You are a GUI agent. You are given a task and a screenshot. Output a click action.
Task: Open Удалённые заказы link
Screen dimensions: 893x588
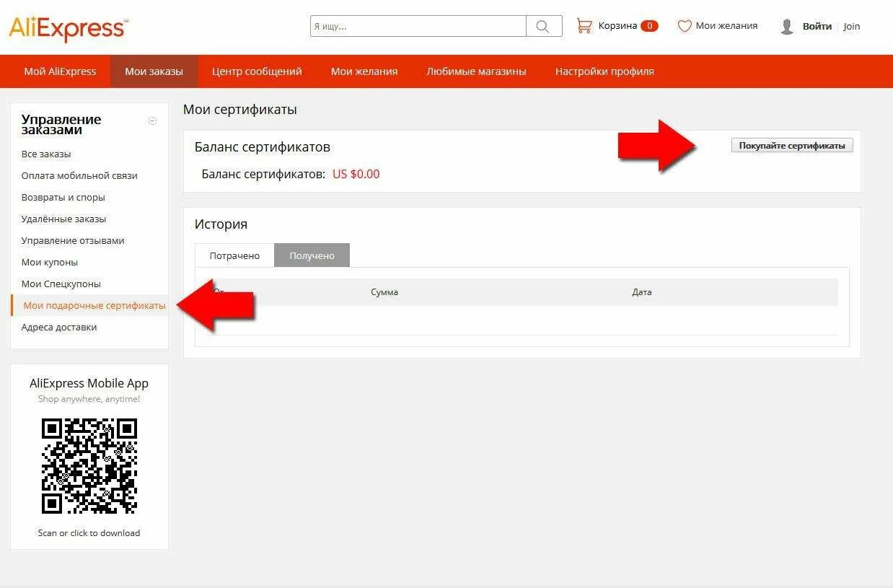point(63,219)
